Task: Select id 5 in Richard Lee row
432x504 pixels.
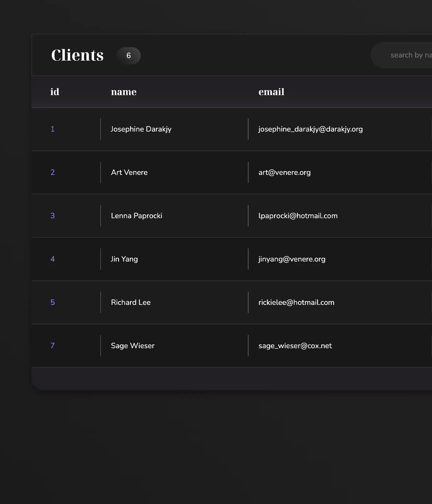Action: coord(53,302)
